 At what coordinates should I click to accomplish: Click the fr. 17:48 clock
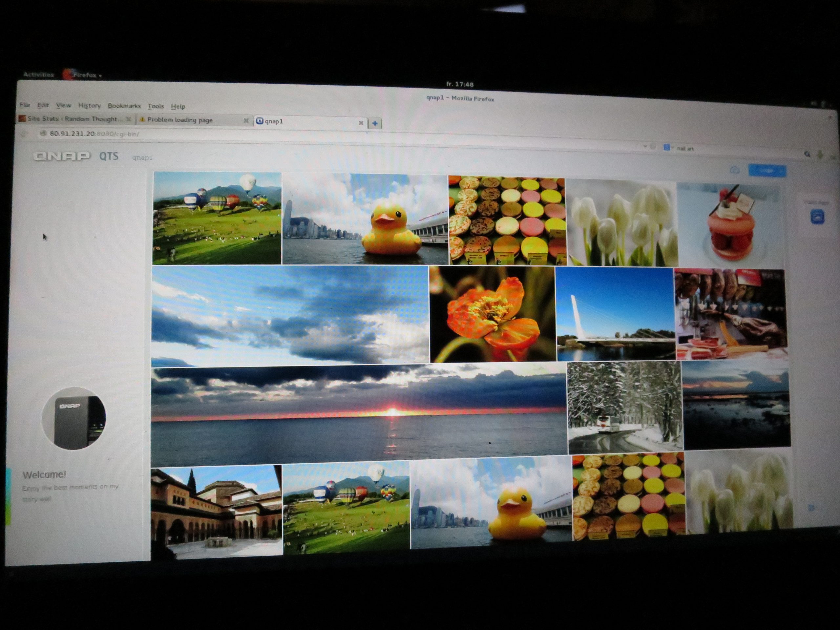coord(459,84)
